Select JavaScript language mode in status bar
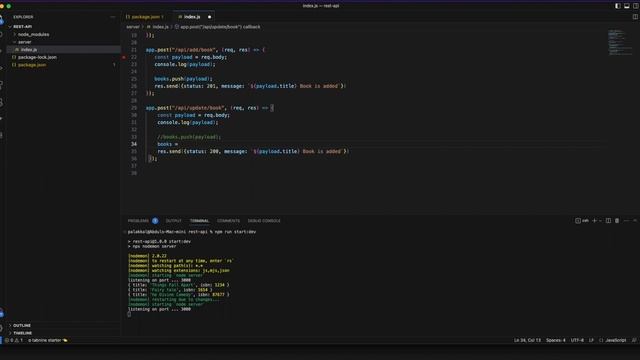Viewport: 640px width, 360px height. [x=616, y=340]
